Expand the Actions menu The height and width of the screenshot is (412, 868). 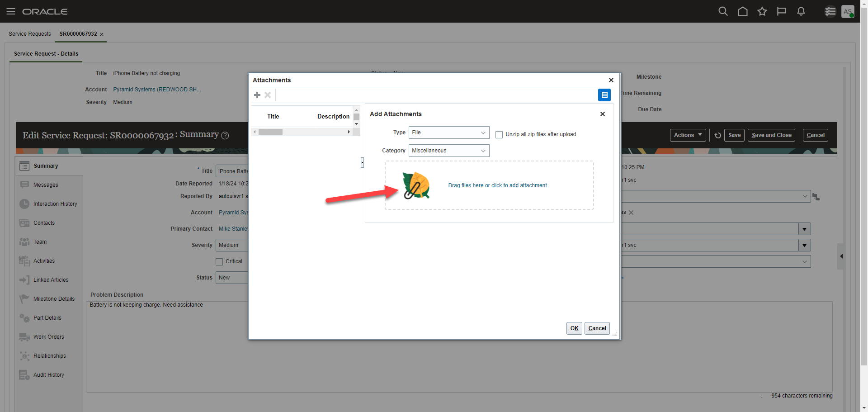[x=687, y=135]
